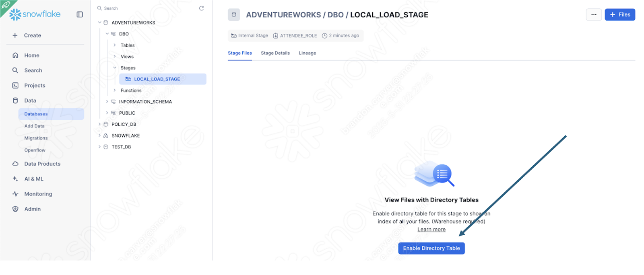
Task: Click the Create button label
Action: [x=33, y=35]
